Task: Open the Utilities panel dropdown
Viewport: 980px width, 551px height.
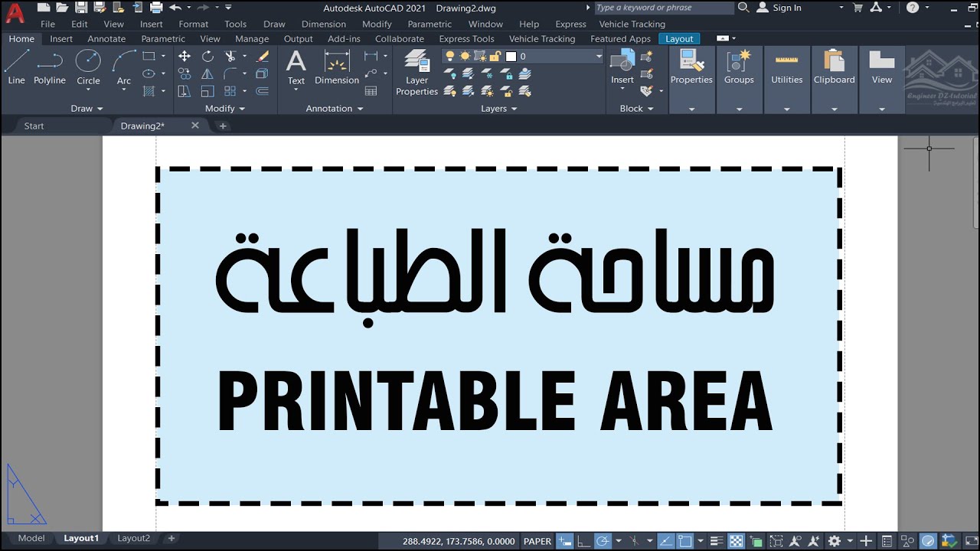Action: point(786,109)
